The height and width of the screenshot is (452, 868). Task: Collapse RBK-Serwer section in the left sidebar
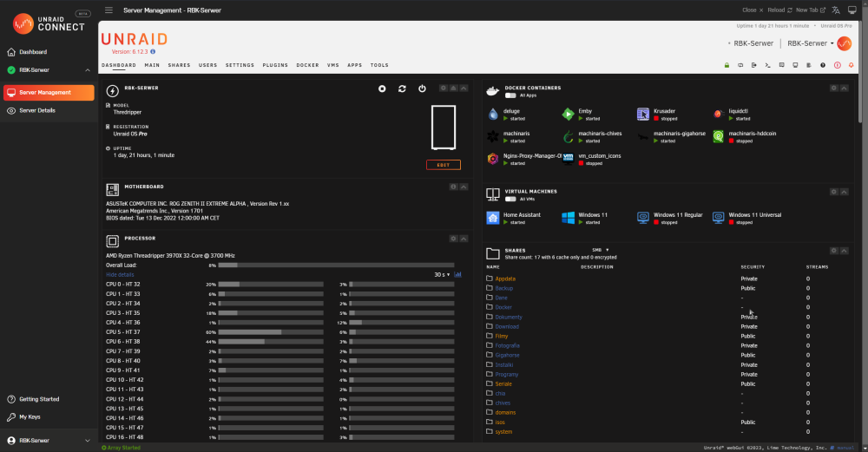click(88, 70)
